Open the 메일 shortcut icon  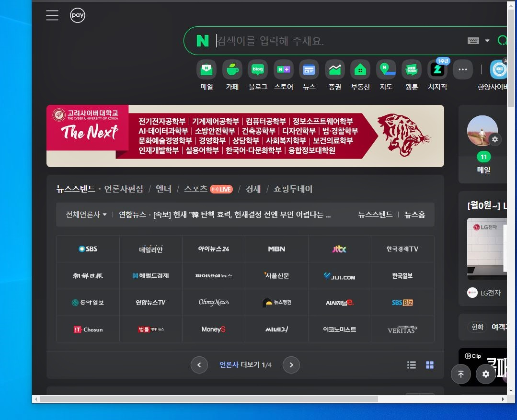(x=207, y=69)
